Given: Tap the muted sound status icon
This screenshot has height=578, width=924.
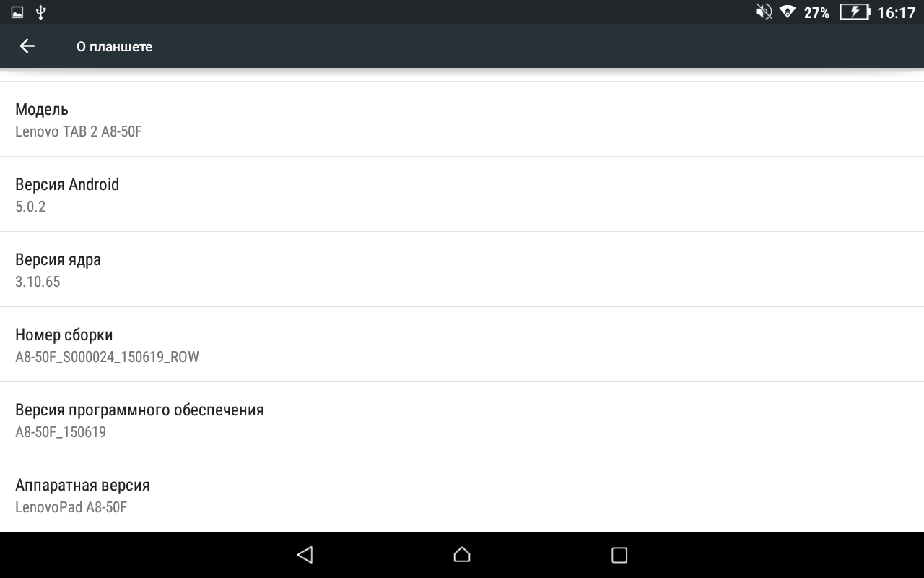Looking at the screenshot, I should point(764,12).
